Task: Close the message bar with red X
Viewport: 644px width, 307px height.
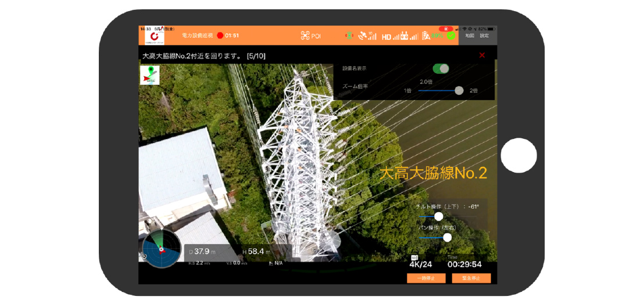Action: click(x=482, y=55)
